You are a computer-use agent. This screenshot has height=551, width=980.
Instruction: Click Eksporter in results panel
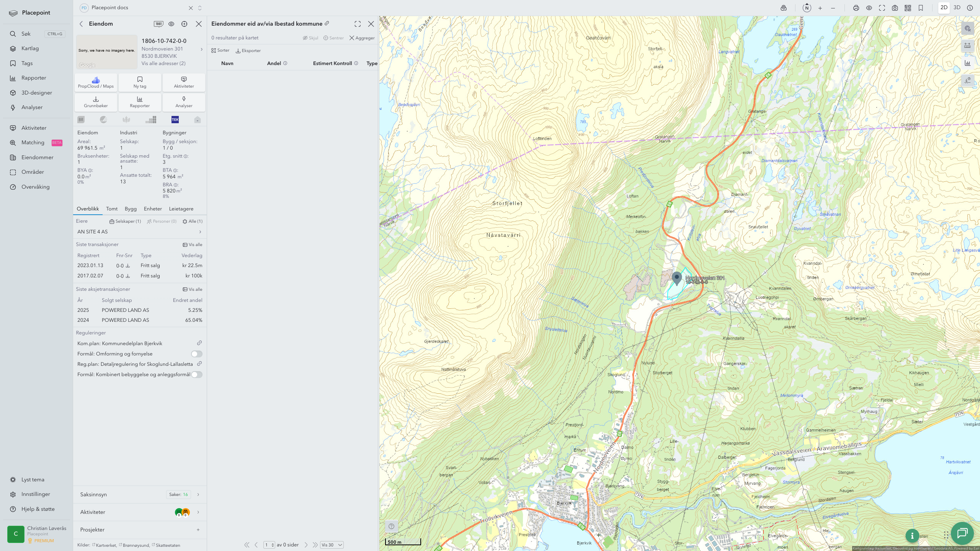coord(248,51)
